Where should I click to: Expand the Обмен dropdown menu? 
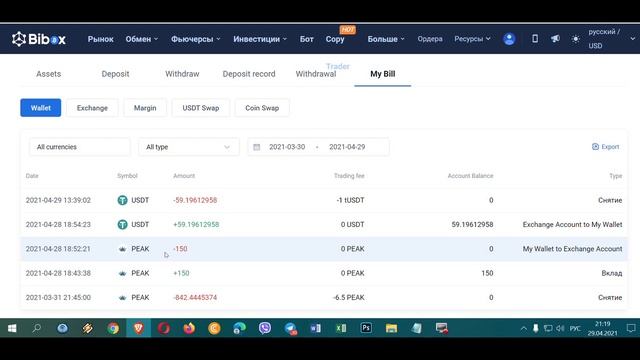pos(142,39)
